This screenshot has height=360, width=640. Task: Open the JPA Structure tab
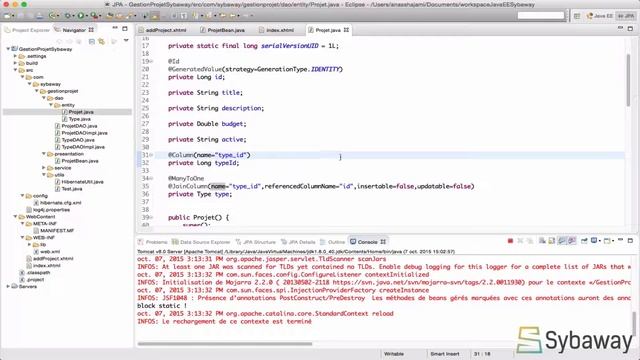pos(256,242)
